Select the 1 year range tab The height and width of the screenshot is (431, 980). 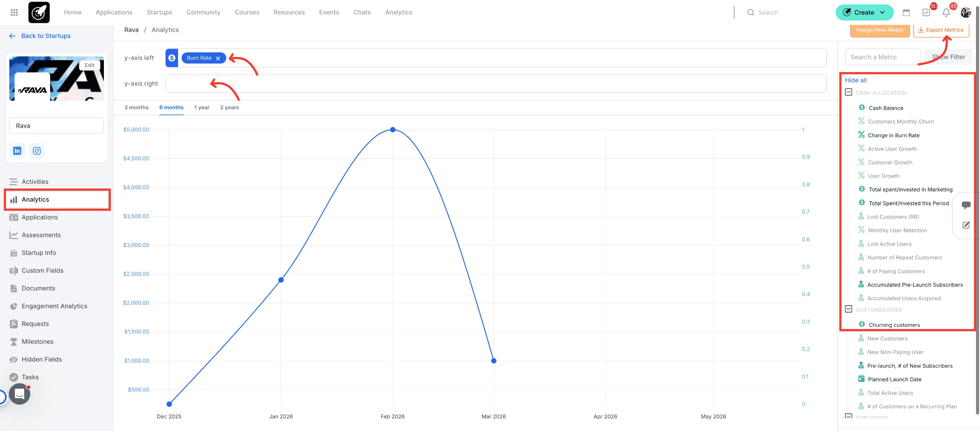(202, 107)
